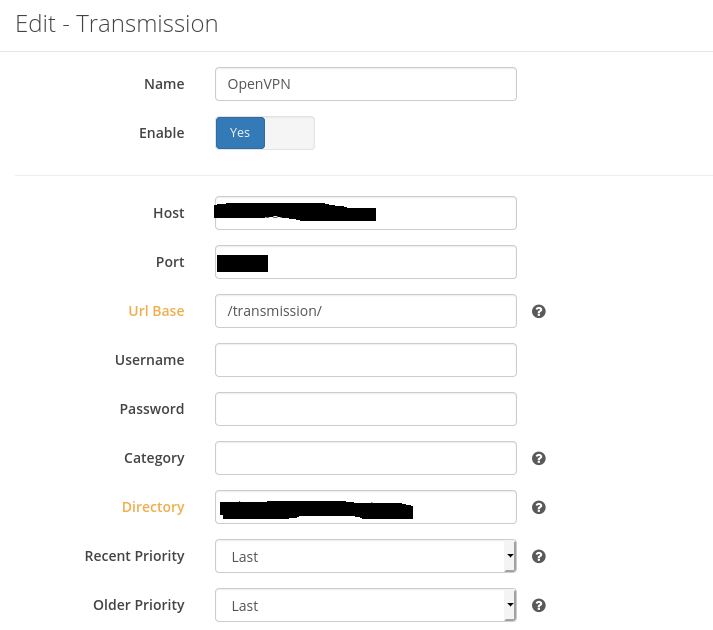Select the Password input box
The height and width of the screenshot is (630, 713).
(365, 409)
